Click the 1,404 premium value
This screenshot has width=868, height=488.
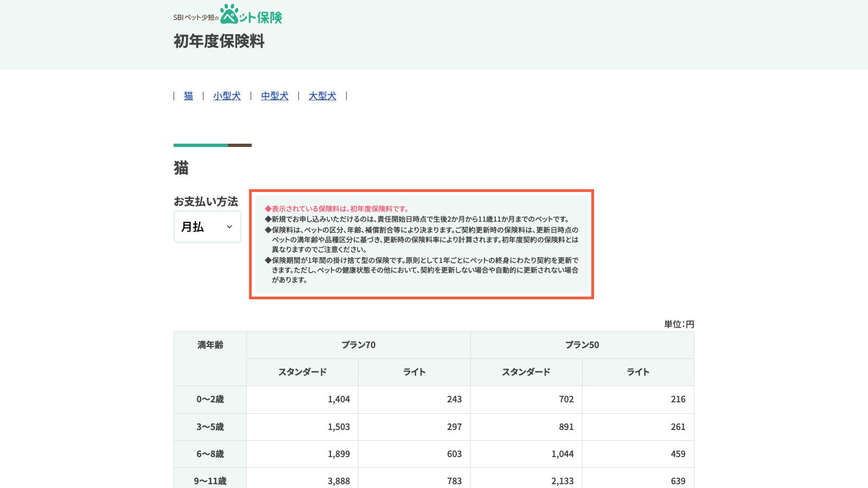coord(339,399)
